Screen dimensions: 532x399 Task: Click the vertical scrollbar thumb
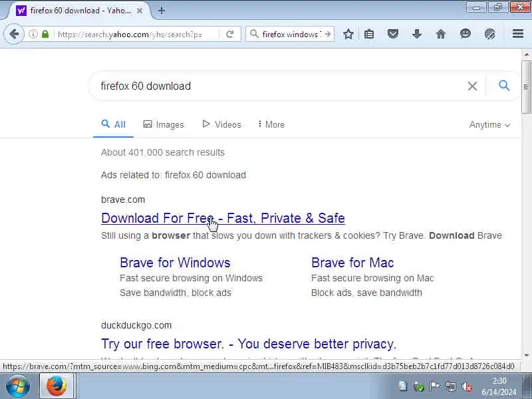point(527,87)
